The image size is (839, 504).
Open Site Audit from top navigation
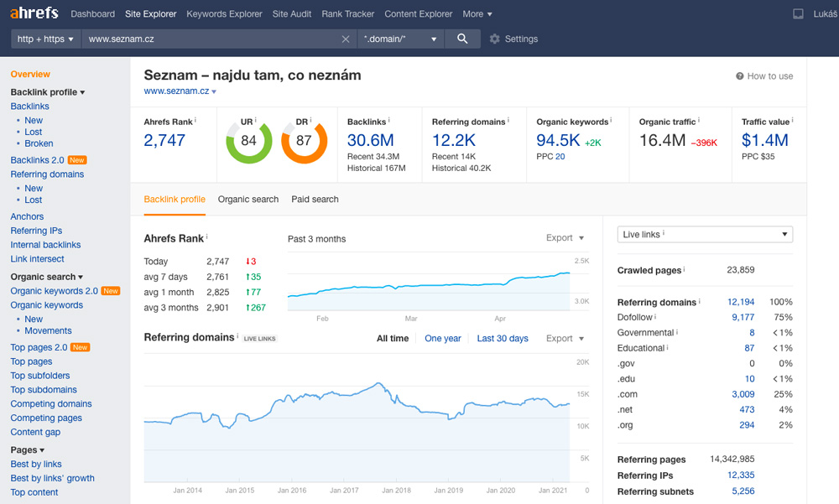292,14
